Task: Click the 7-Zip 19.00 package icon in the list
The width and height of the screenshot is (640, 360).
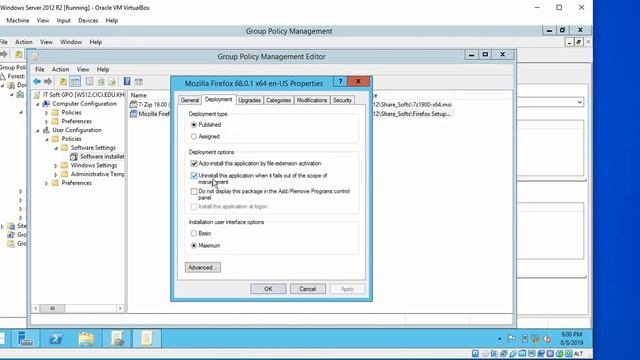Action: pos(133,104)
